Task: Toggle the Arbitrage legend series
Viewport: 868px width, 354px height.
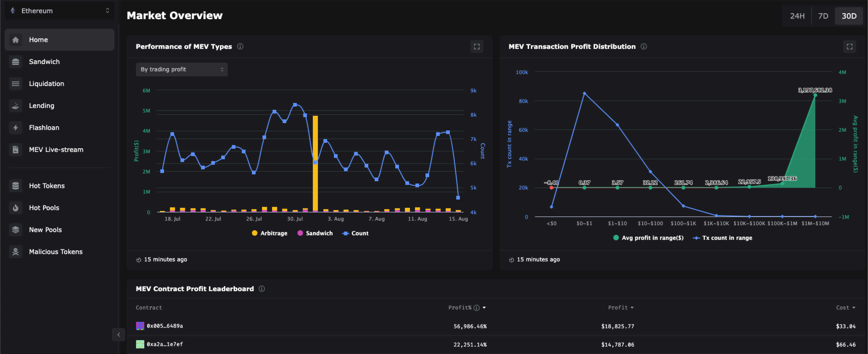Action: tap(270, 233)
